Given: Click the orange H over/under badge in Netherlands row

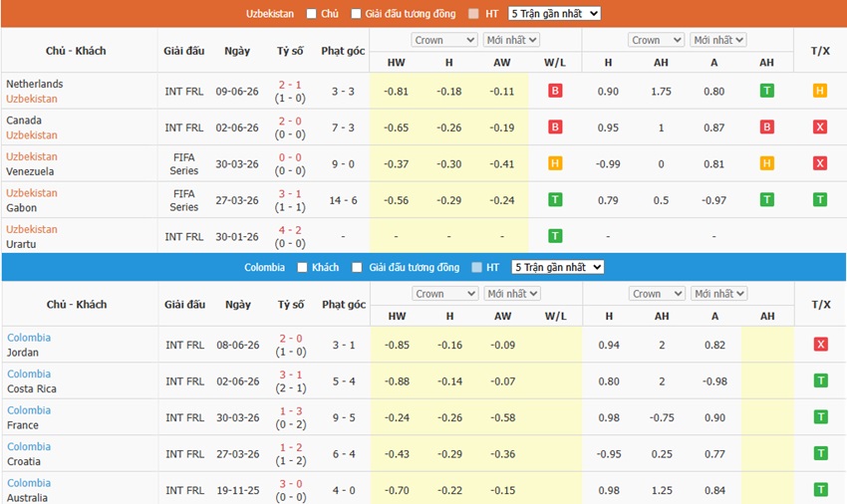Looking at the screenshot, I should (x=819, y=91).
